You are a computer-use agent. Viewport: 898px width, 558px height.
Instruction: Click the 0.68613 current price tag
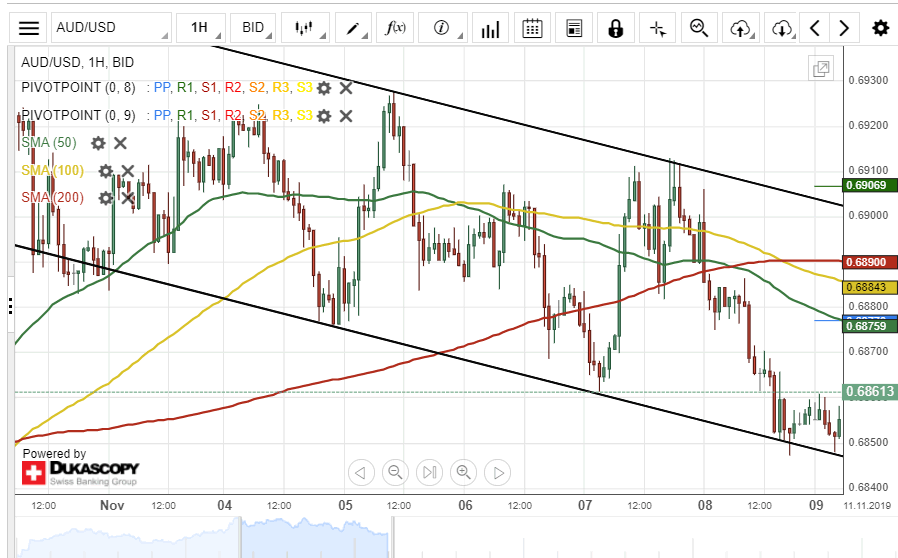click(870, 391)
